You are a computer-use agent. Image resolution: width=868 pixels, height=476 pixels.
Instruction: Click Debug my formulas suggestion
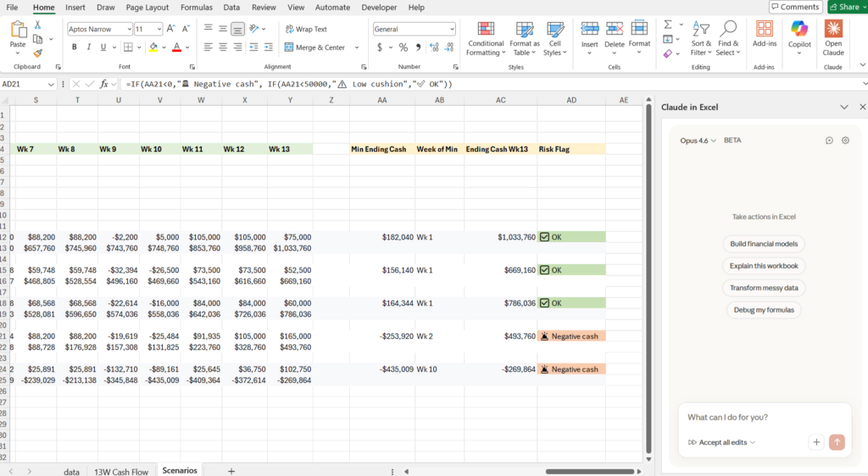click(x=764, y=310)
